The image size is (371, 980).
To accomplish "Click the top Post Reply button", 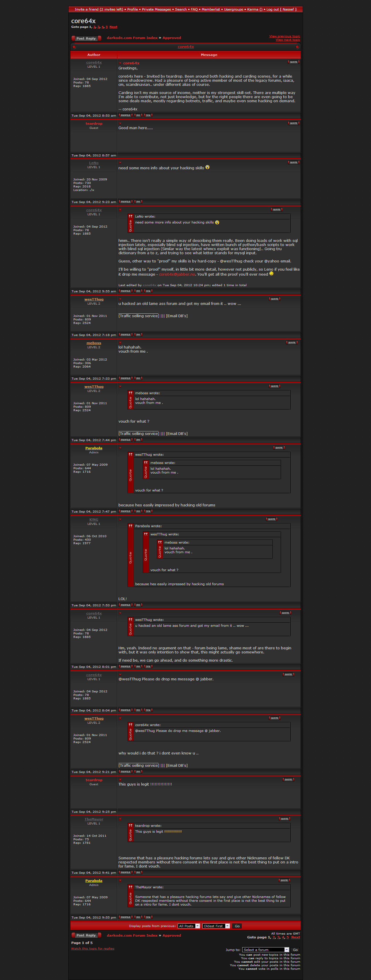I will click(86, 38).
